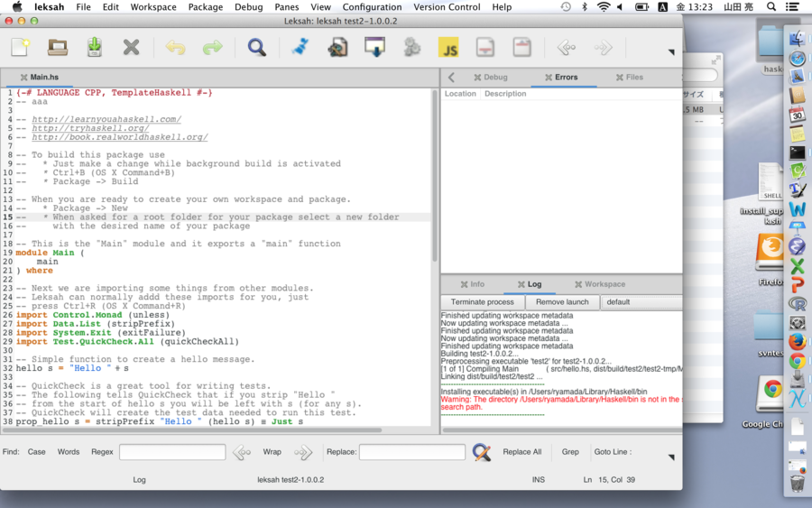Click the toolbar forward navigation arrow
Screen dimensions: 812x508
[x=604, y=48]
